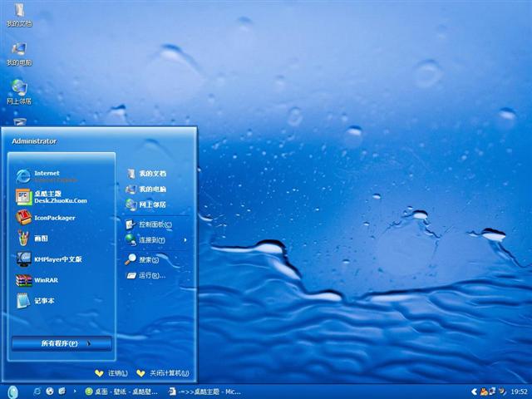Viewport: 532px width, 399px height.
Task: Click the tray icon next to the clock
Action: pos(502,392)
